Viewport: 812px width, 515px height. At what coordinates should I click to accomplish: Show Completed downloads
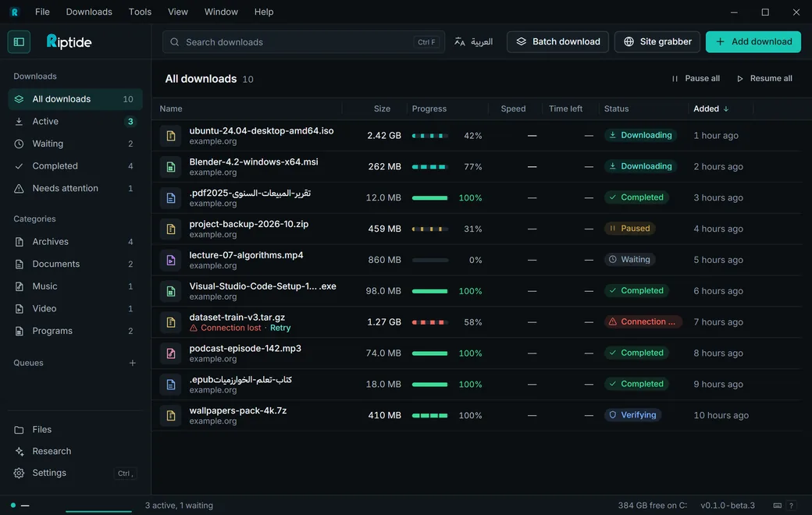[75, 165]
